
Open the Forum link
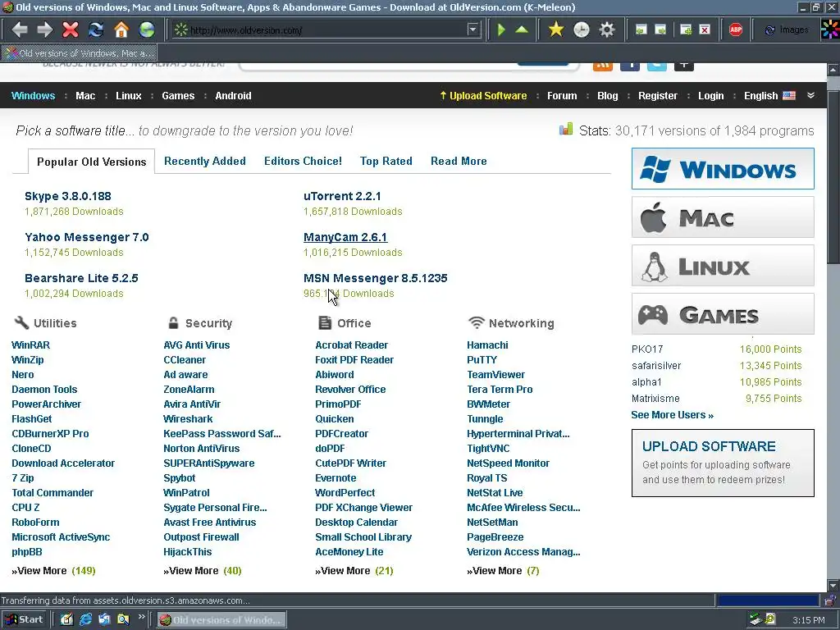[x=562, y=95]
